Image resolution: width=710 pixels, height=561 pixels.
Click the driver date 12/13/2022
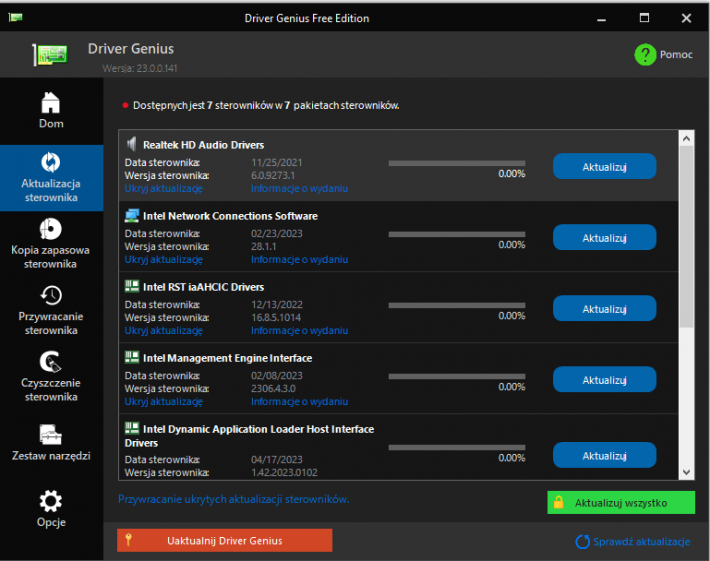pos(277,305)
